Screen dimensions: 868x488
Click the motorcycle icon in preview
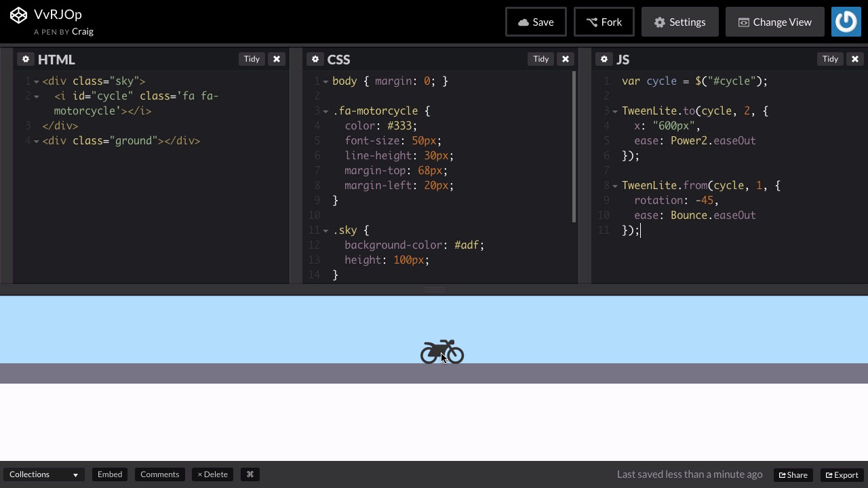[442, 352]
